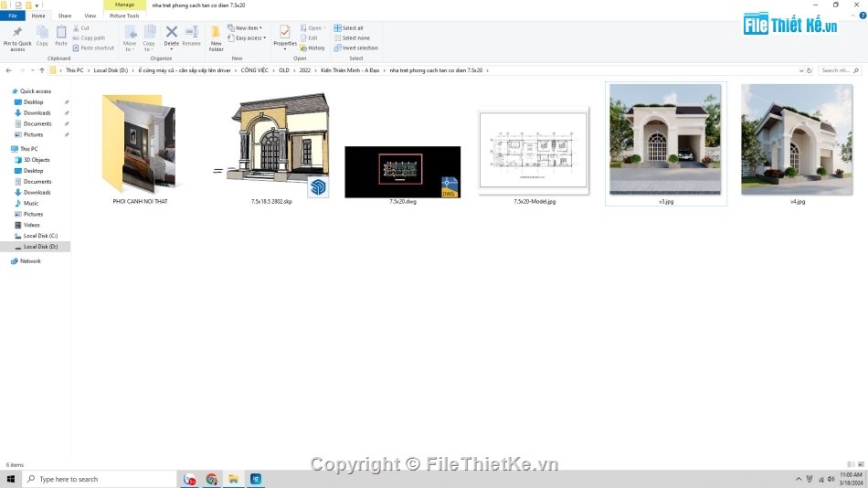
Task: Click the search box in Explorer
Action: point(839,70)
